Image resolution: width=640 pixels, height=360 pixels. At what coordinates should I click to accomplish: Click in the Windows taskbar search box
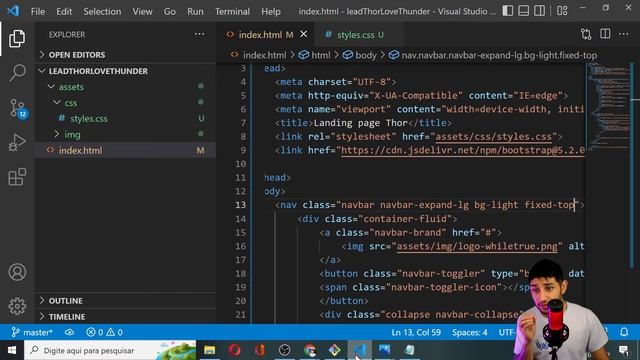[x=110, y=350]
